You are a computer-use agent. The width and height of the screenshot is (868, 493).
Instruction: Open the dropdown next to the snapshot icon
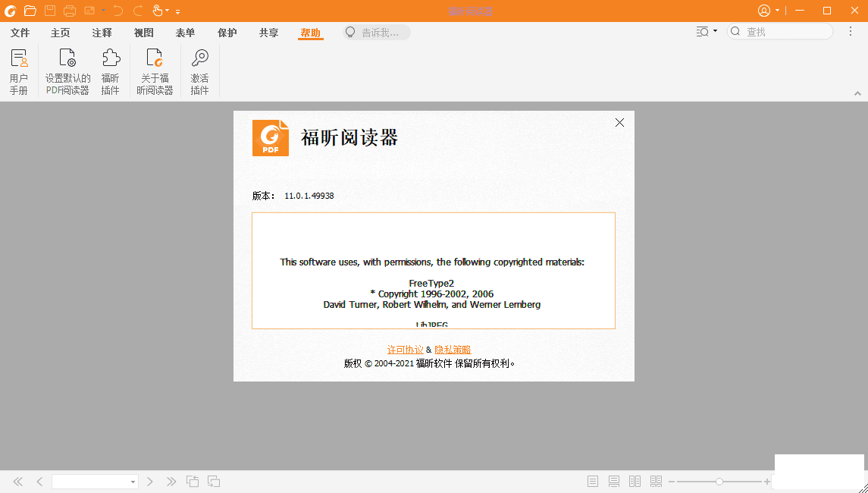[104, 11]
